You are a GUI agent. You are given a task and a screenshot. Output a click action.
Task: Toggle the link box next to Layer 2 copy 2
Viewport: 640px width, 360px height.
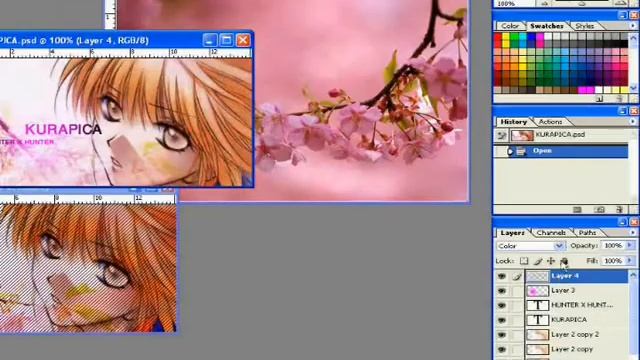point(517,335)
